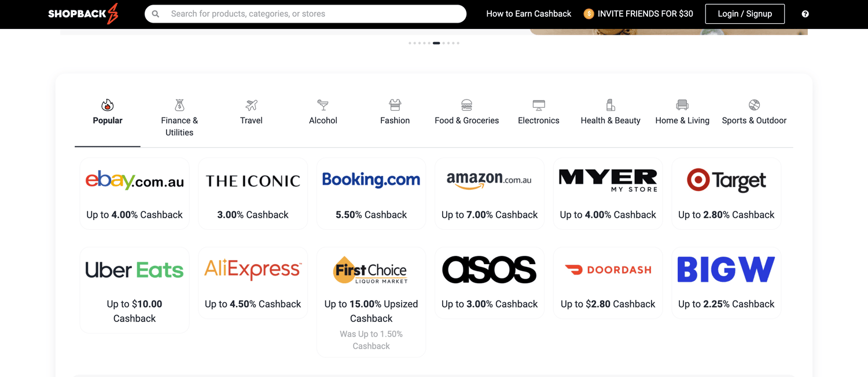Click Up to 15.00% Upsized Cashback text
This screenshot has width=868, height=377.
point(371,311)
